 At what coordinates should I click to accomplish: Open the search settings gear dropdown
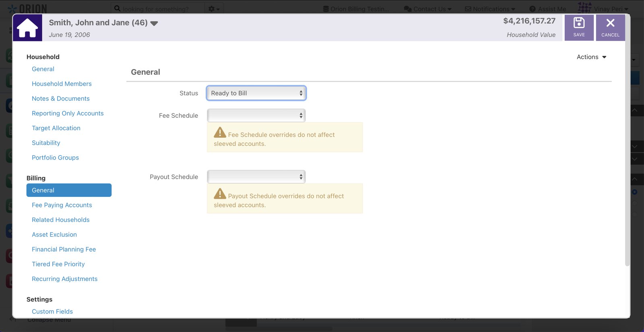pyautogui.click(x=214, y=9)
